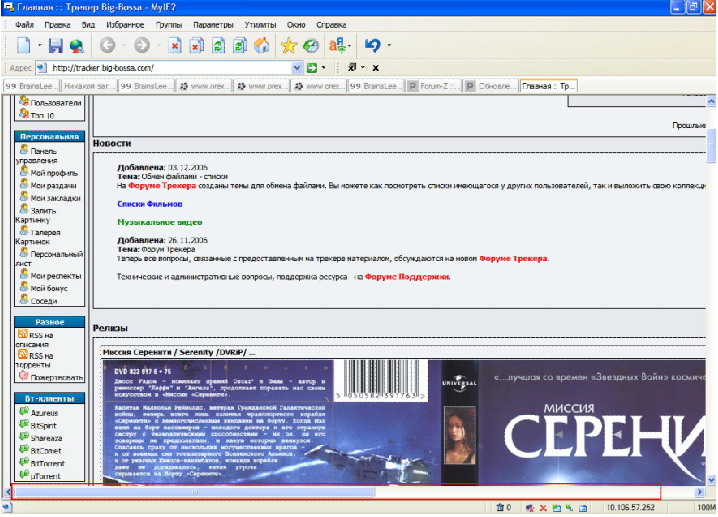Viewport: 718px width, 517px height.
Task: Open the address bar URL dropdown
Action: pos(297,68)
